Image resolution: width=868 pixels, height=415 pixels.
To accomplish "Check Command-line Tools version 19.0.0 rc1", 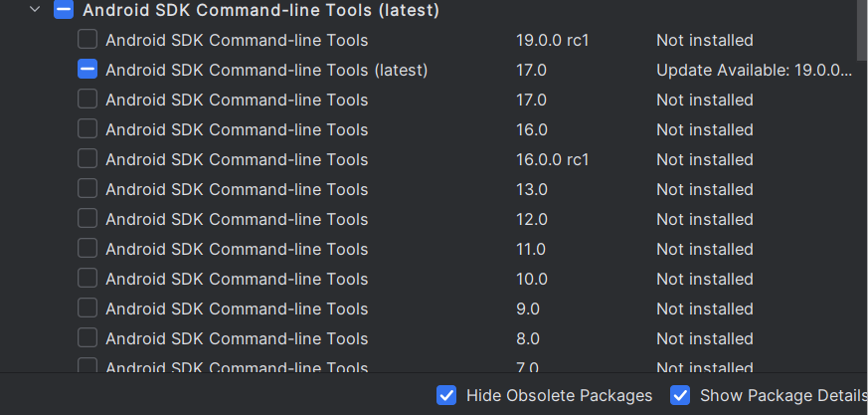I will 87,40.
